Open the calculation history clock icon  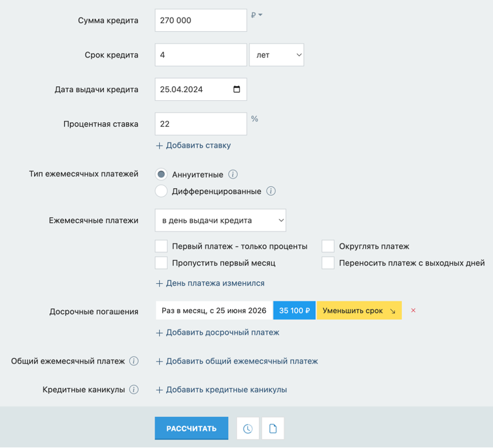click(248, 429)
